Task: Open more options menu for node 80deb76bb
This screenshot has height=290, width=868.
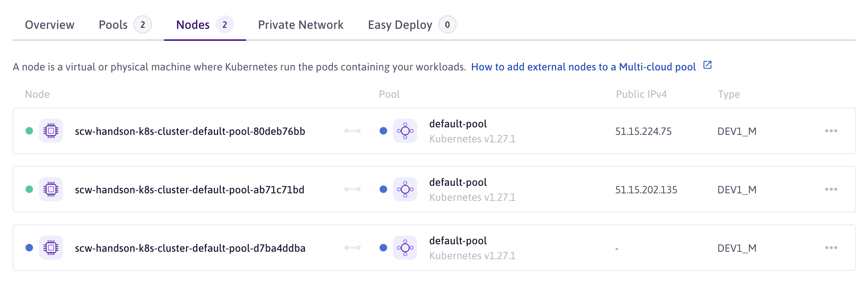Action: (x=831, y=131)
